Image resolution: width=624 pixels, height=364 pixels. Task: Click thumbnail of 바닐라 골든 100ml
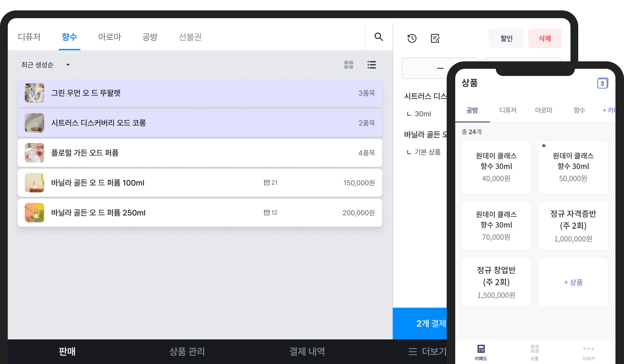[x=34, y=183]
